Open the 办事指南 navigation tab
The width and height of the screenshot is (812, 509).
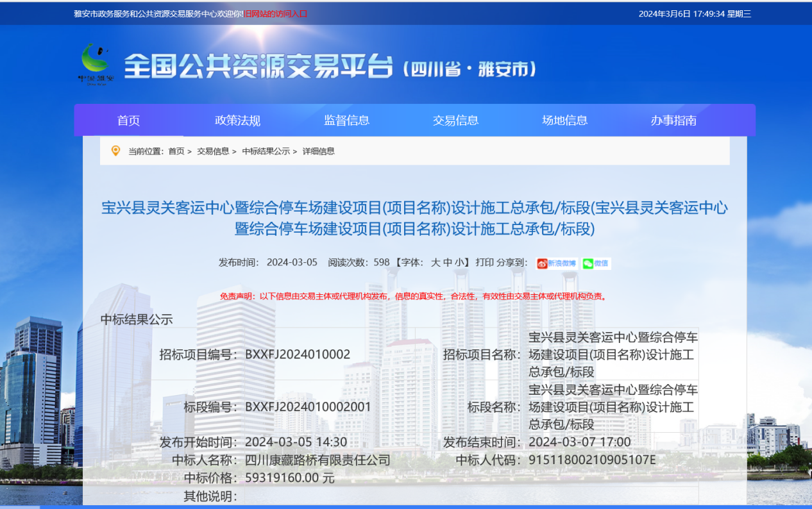673,121
